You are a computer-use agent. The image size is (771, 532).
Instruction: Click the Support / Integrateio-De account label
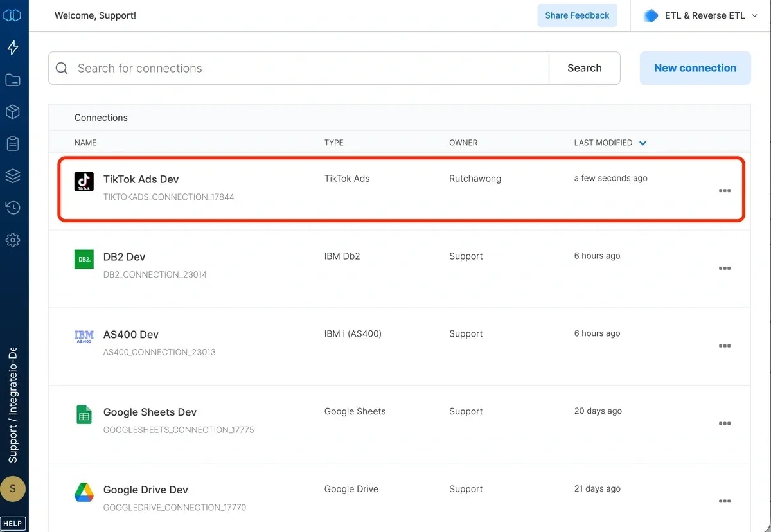click(13, 405)
